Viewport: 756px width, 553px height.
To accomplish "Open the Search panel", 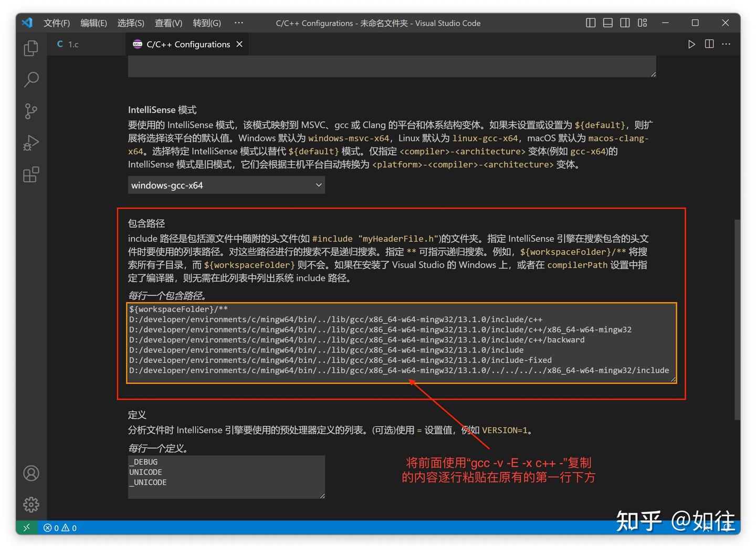I will click(x=30, y=79).
